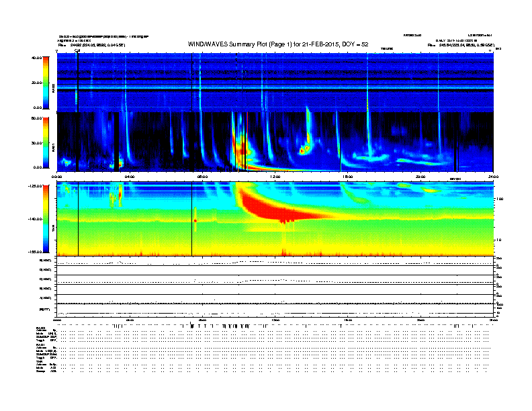Click the 08:00 label under the RAD1 spectrogram
Screen dimensions: 532x411
[202, 177]
